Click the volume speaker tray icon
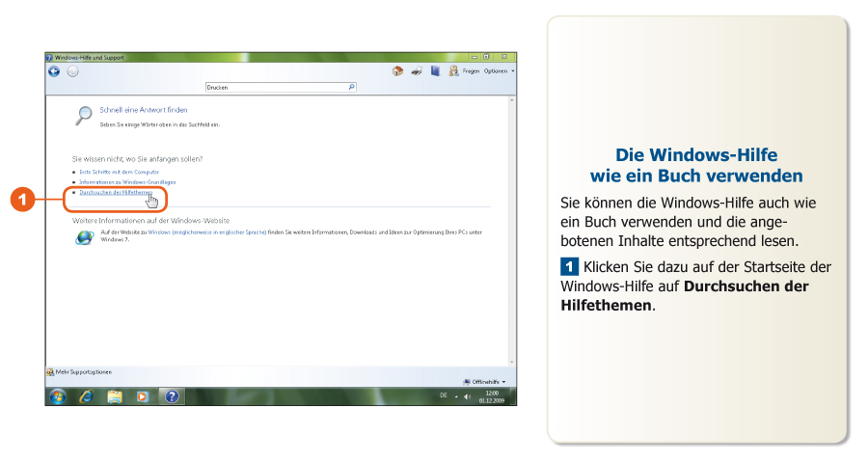 pyautogui.click(x=468, y=396)
